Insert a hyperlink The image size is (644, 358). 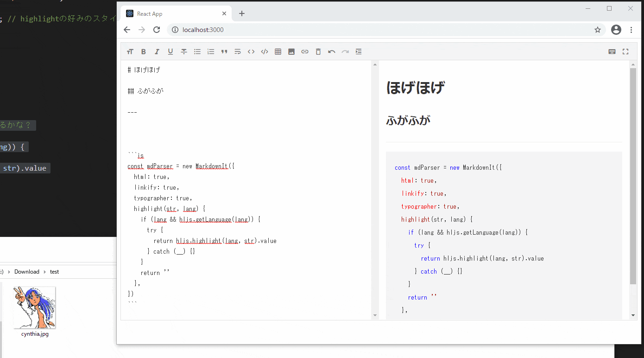(305, 51)
